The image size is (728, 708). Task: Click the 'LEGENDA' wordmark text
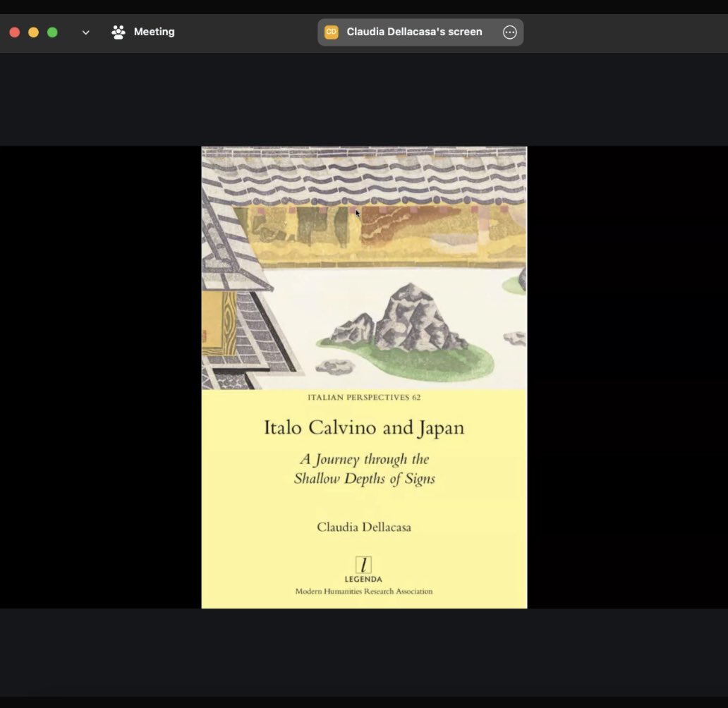click(x=363, y=580)
